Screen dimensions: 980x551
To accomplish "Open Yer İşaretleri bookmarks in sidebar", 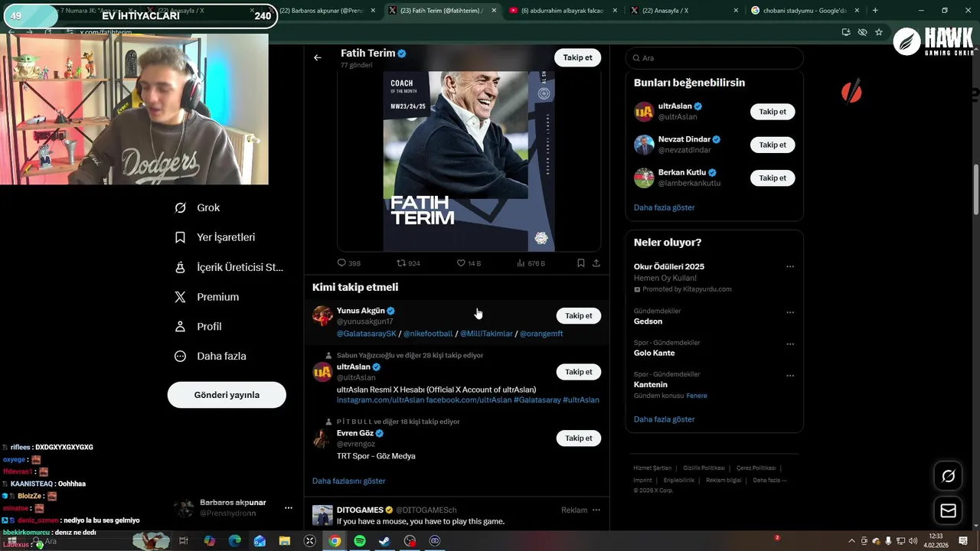I will (x=215, y=237).
